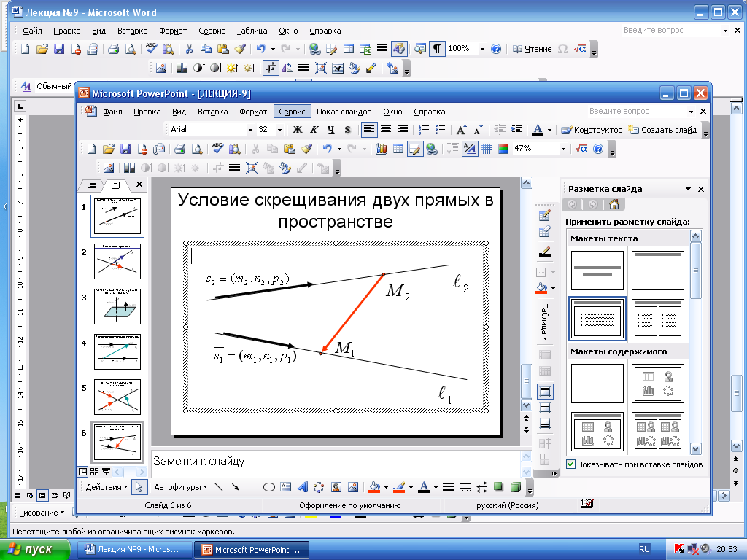
Task: Click font color A in drawing toolbar
Action: [x=424, y=487]
